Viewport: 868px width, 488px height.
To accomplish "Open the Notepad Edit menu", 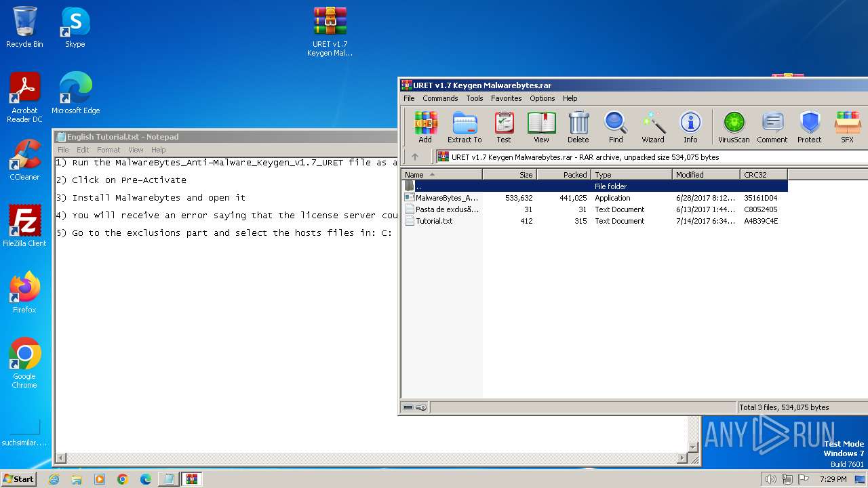I will (83, 150).
